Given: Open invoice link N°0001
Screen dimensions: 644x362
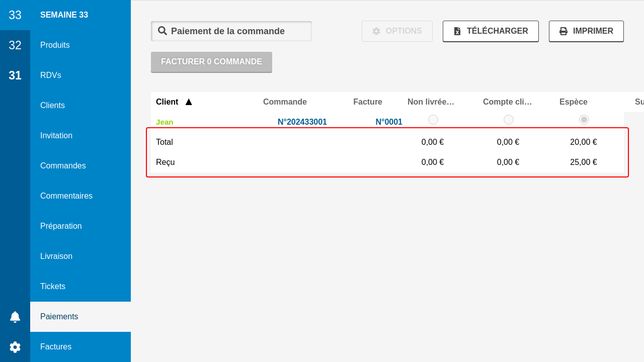Looking at the screenshot, I should pyautogui.click(x=389, y=122).
